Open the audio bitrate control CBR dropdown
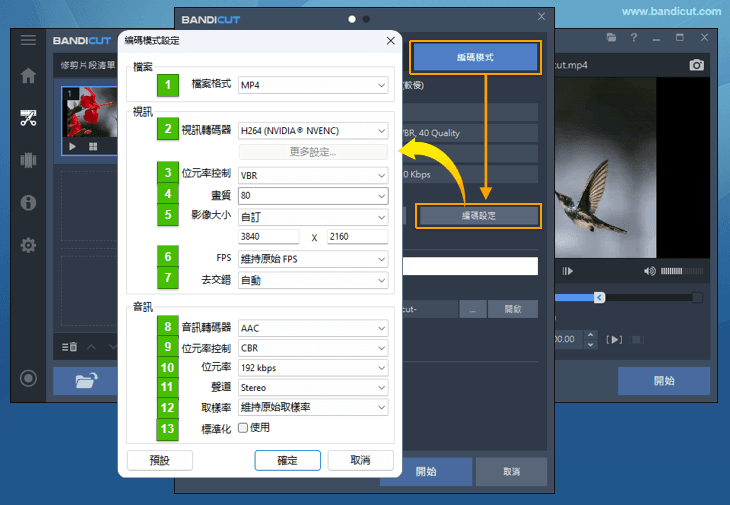The image size is (730, 505). (313, 348)
